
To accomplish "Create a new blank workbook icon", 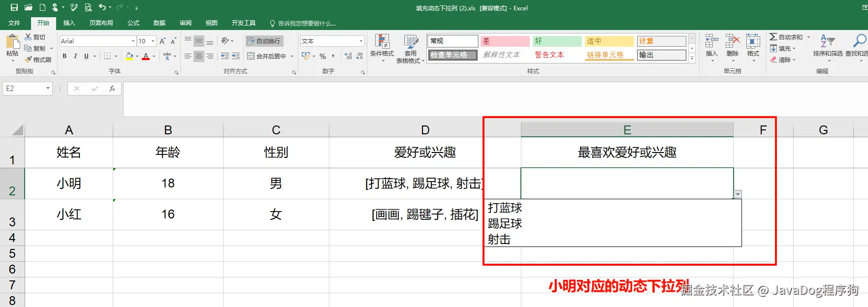I will [43, 7].
